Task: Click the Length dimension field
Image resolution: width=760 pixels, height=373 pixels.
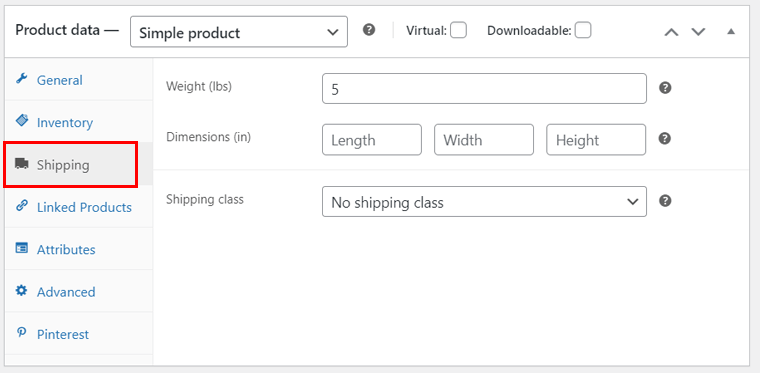Action: point(372,140)
